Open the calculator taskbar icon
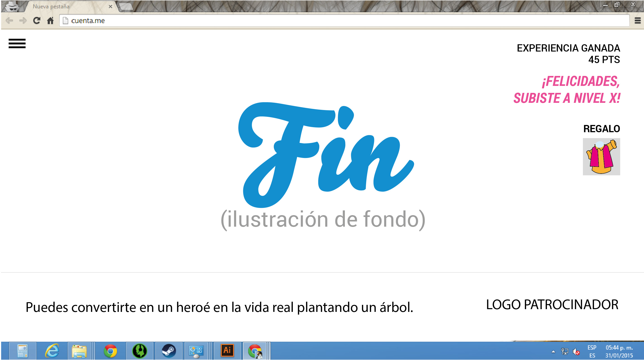The width and height of the screenshot is (644, 360). [x=22, y=351]
